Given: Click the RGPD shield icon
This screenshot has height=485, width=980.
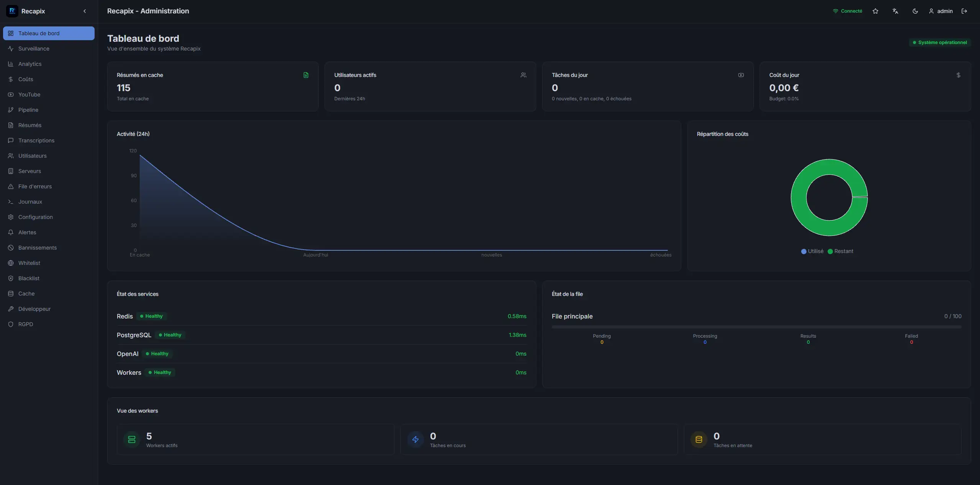Looking at the screenshot, I should point(11,324).
